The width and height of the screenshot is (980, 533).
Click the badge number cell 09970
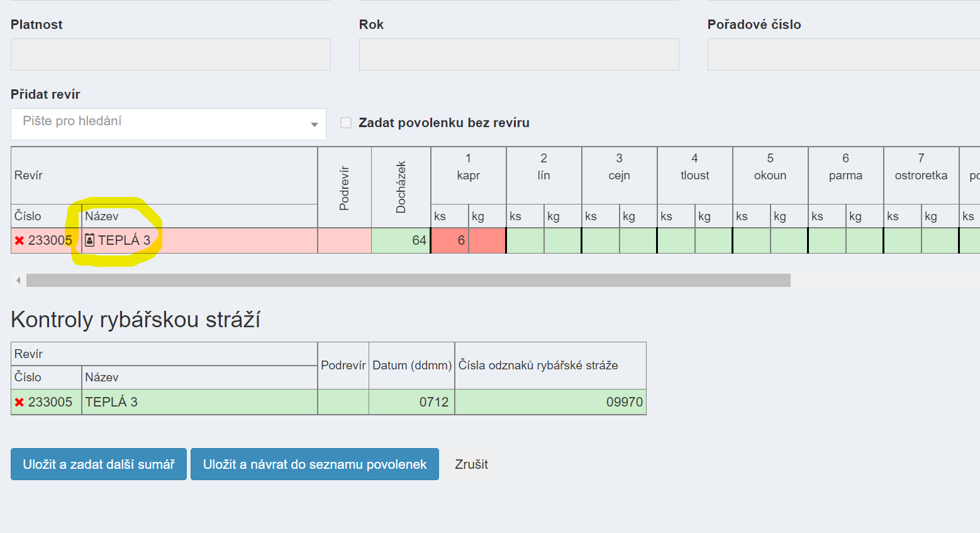coord(550,402)
